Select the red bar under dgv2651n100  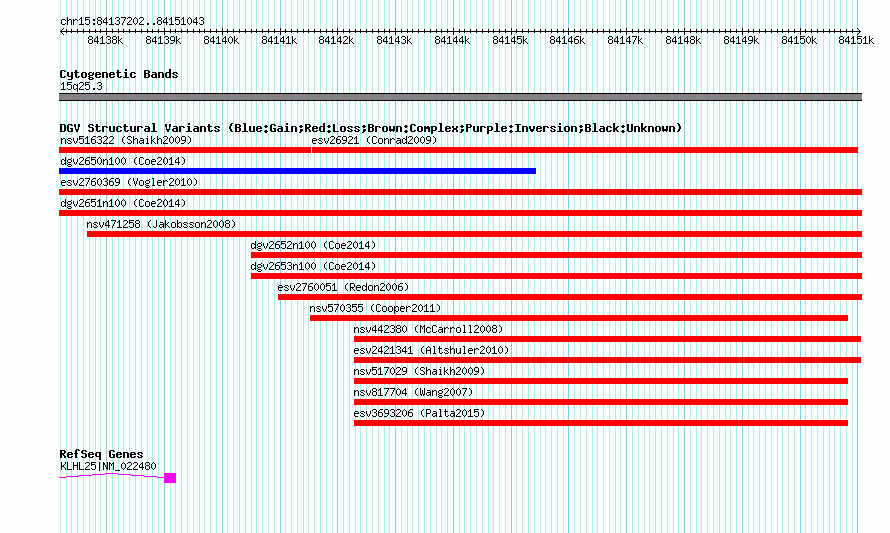coord(460,213)
